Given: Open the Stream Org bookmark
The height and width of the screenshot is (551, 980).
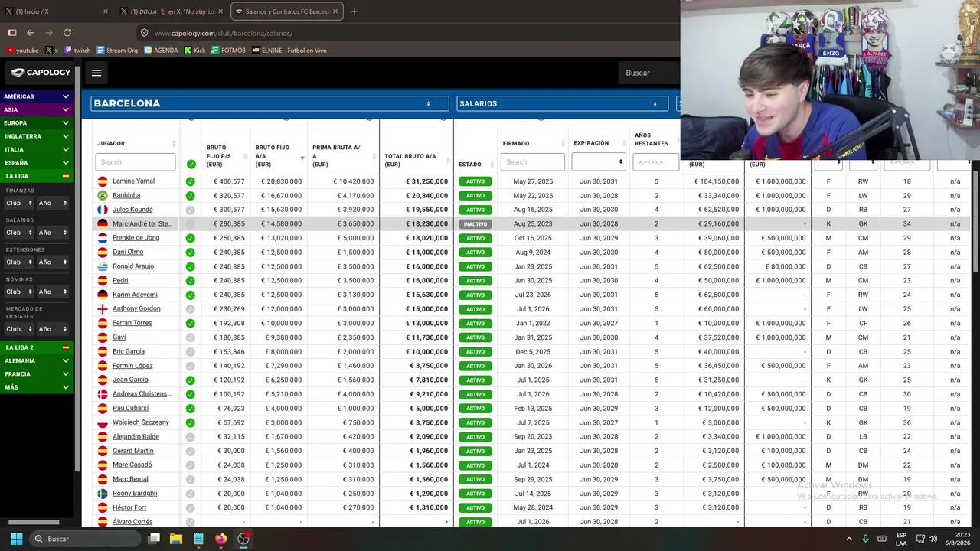Looking at the screenshot, I should pos(117,51).
